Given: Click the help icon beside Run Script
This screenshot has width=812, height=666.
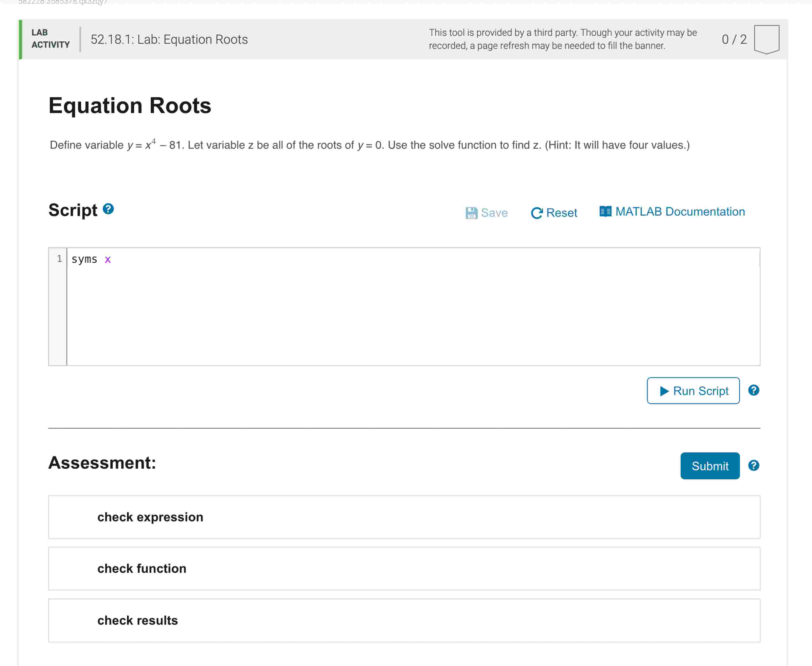Looking at the screenshot, I should [x=753, y=390].
